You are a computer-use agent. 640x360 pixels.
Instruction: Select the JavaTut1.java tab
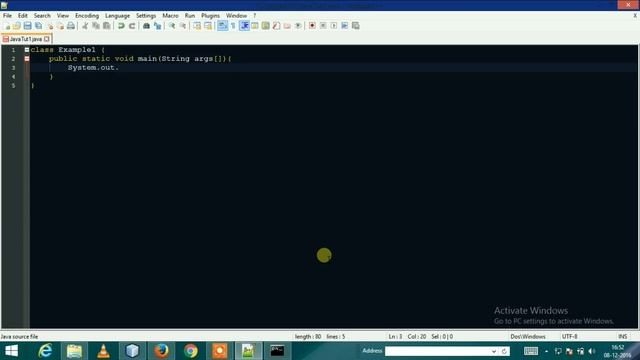[25, 39]
